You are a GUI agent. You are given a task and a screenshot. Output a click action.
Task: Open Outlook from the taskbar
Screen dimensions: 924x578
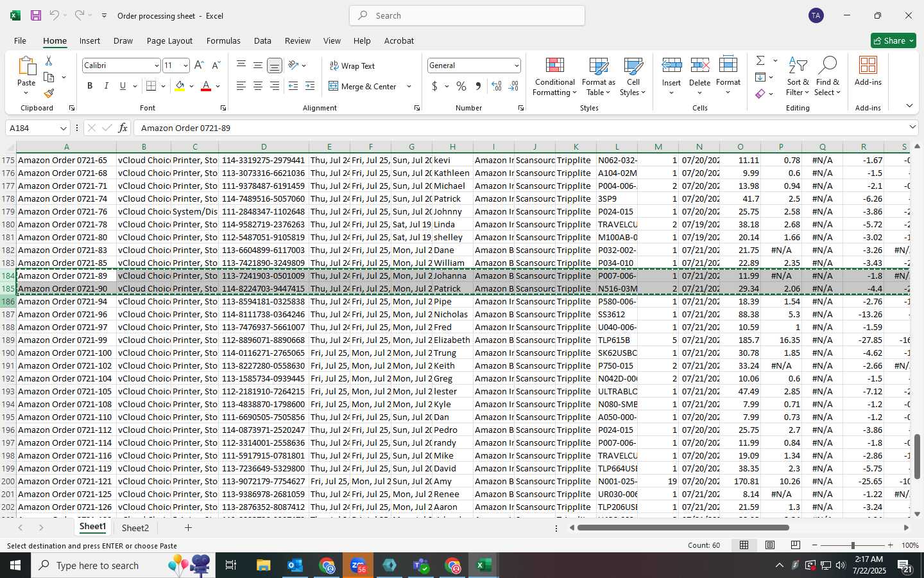click(295, 565)
